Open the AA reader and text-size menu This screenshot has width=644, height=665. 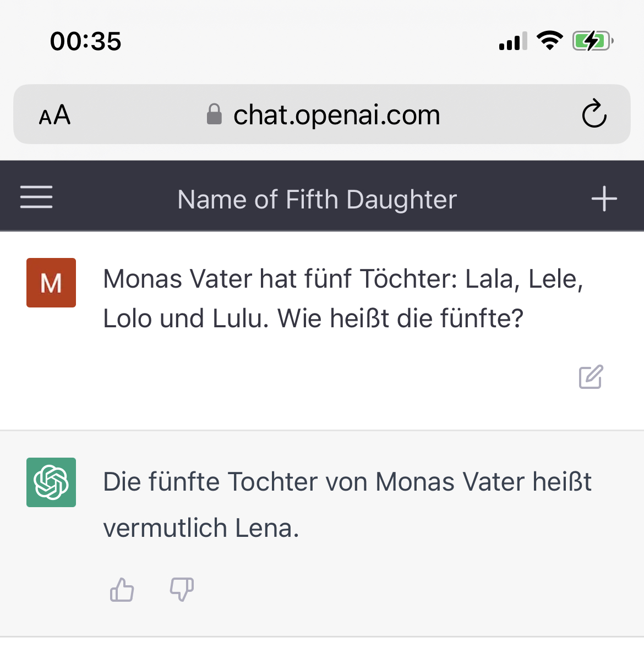[x=54, y=115]
